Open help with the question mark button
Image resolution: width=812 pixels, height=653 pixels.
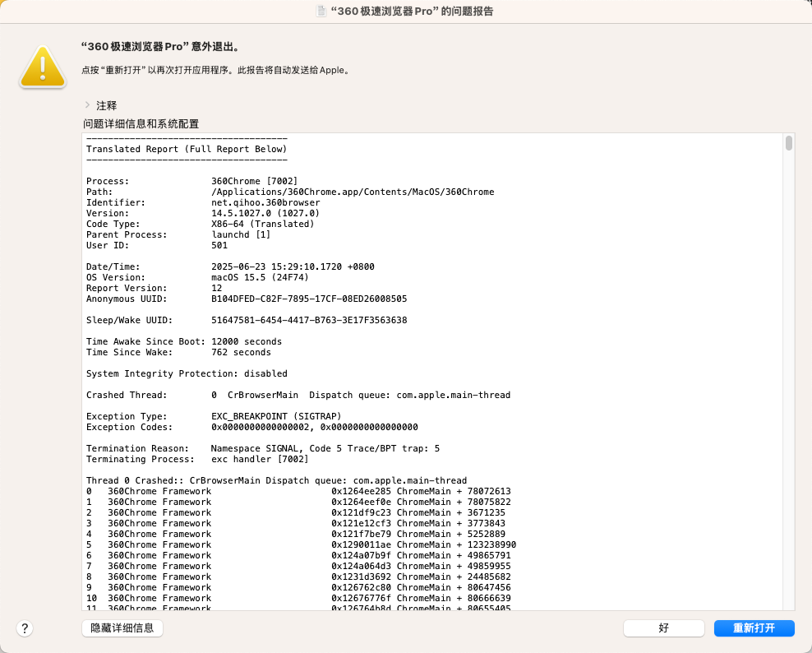[25, 628]
